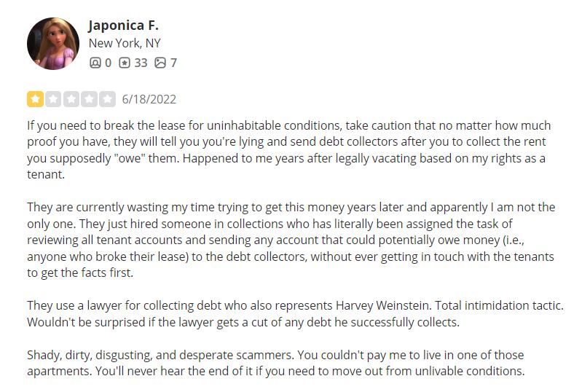
Task: Click the first filled yellow rating star
Action: [x=35, y=99]
